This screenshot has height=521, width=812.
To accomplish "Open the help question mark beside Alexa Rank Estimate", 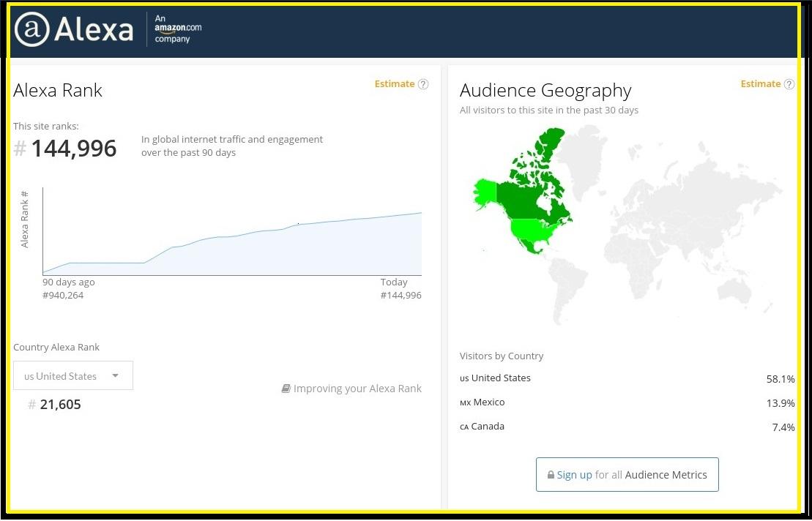I will pos(423,83).
